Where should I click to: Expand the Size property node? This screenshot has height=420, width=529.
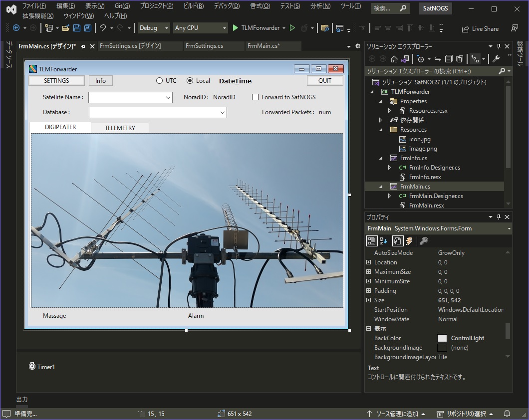tap(369, 300)
